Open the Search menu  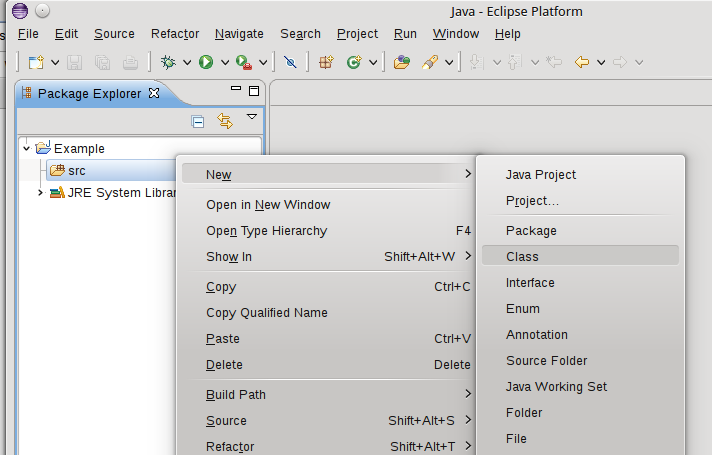click(x=301, y=34)
